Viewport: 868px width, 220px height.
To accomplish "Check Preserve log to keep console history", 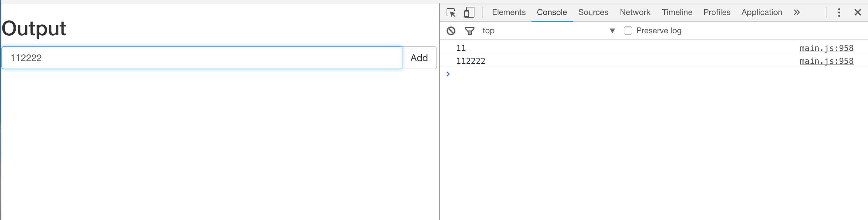I will (627, 31).
